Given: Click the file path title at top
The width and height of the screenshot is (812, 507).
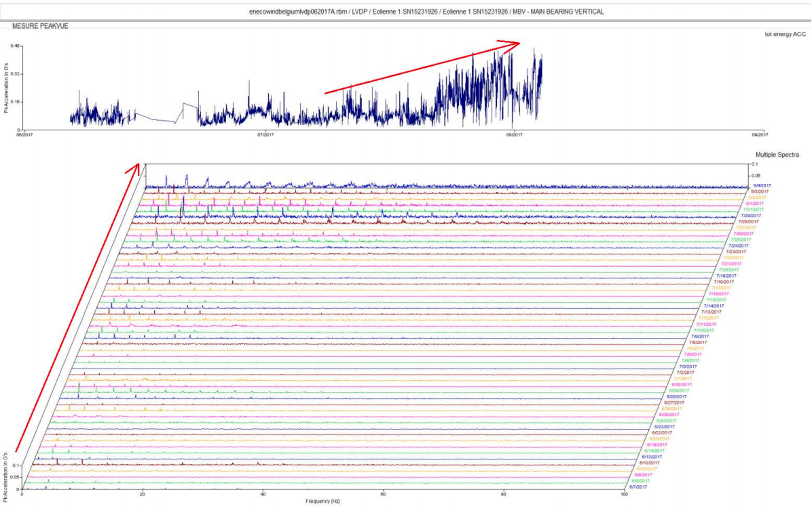Looking at the screenshot, I should click(405, 12).
